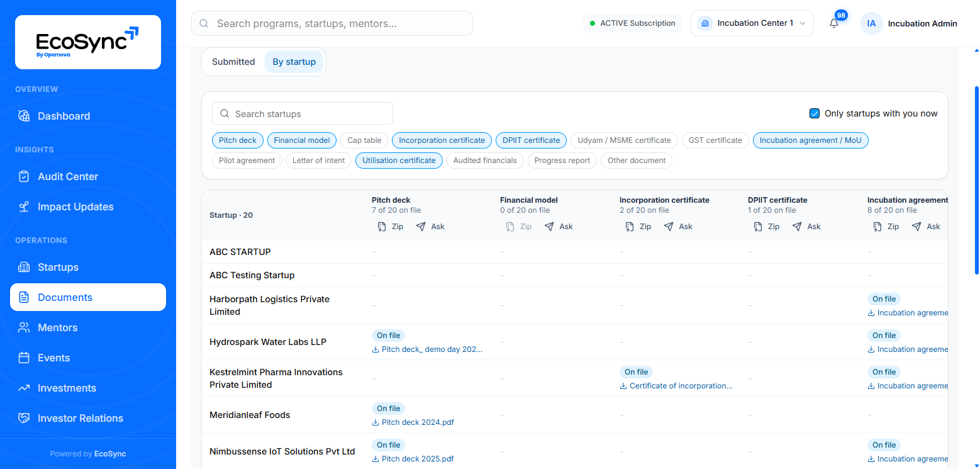Viewport: 980px width, 469px height.
Task: Uncheck Only startups with you now
Action: (815, 113)
